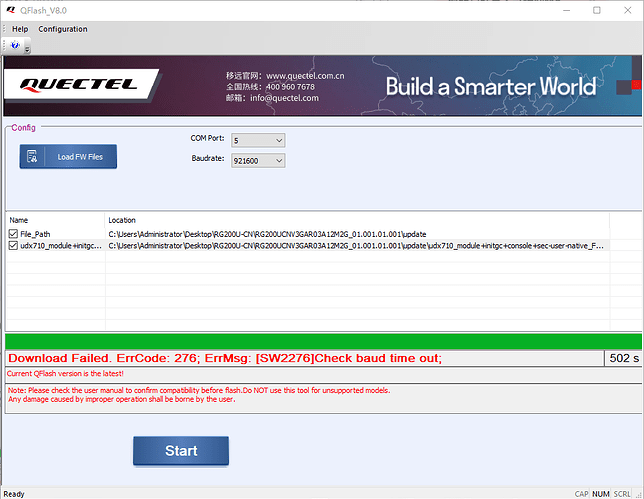The height and width of the screenshot is (499, 644).
Task: Click the QFlash app icon in title bar
Action: pyautogui.click(x=11, y=10)
